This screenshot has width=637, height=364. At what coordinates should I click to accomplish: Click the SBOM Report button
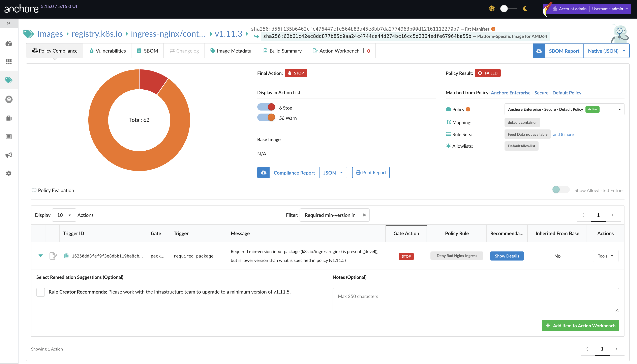(564, 51)
